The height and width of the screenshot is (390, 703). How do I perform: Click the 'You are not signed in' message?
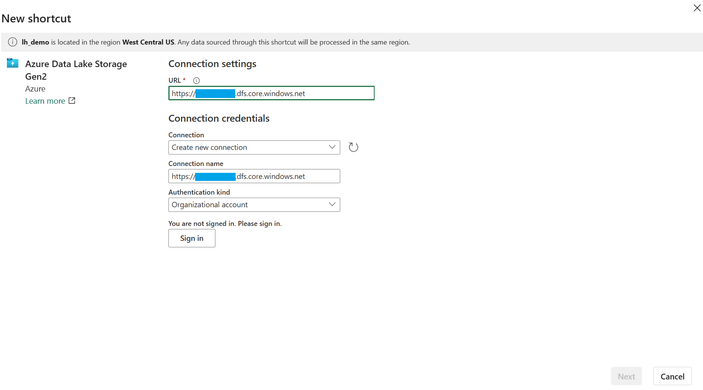click(x=225, y=223)
